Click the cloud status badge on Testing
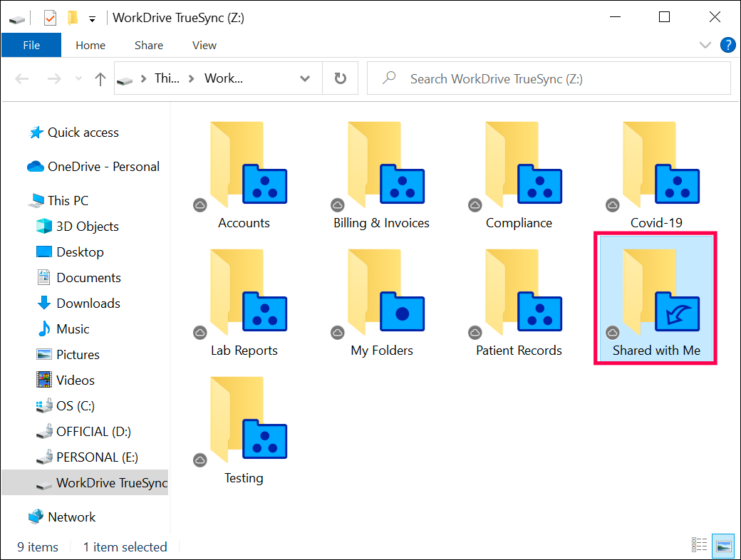Viewport: 741px width, 560px height. [200, 460]
